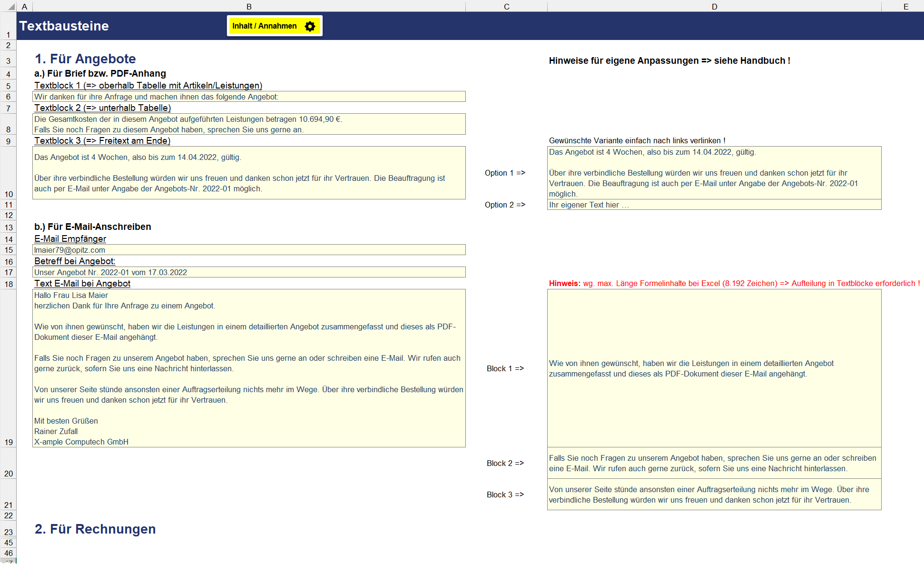Screen dimensions: 924x574
Task: Click 'Betreff bei Angebot:' label
Action: 75,261
